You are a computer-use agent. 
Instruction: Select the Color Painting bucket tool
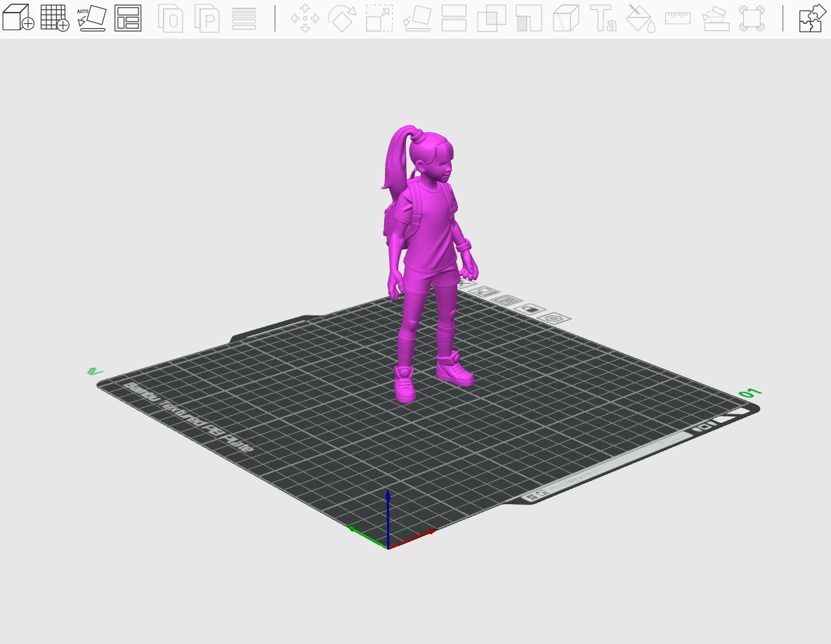click(640, 18)
